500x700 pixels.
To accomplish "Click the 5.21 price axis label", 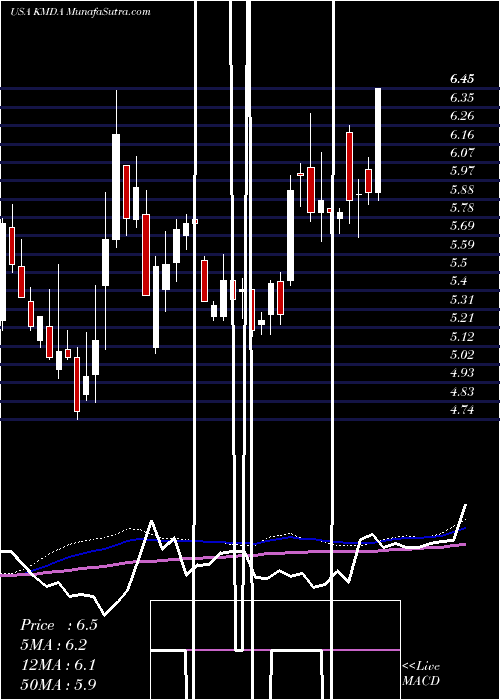I will coord(462,318).
